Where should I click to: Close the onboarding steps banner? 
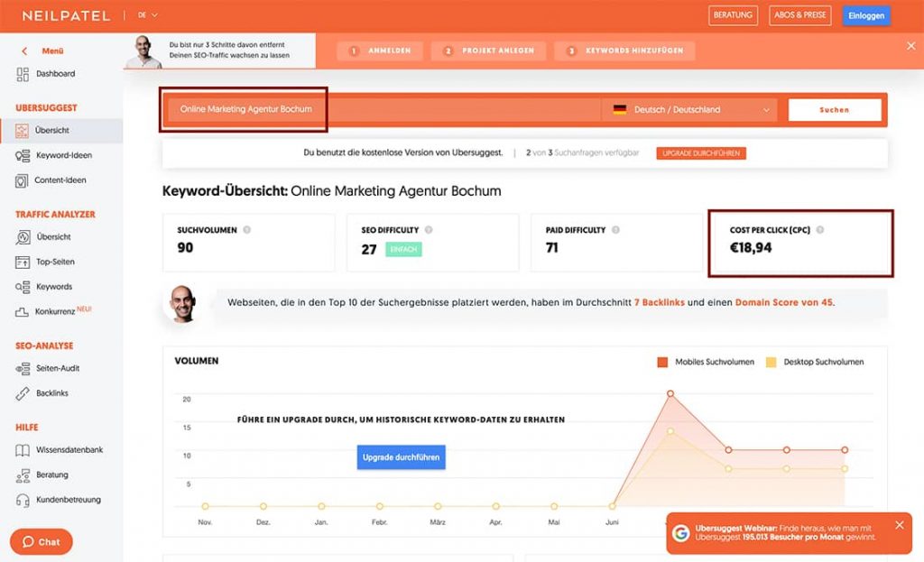(x=911, y=45)
